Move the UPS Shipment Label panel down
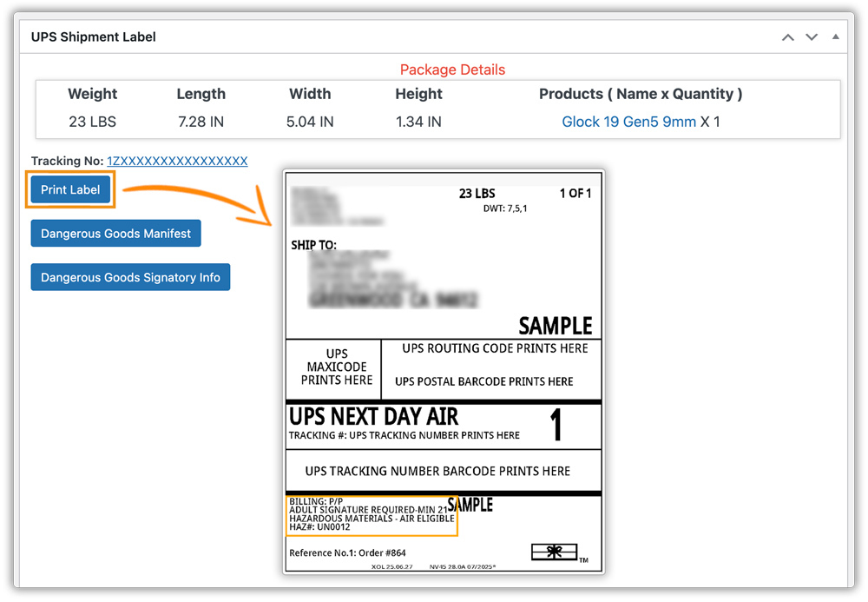 click(x=812, y=37)
